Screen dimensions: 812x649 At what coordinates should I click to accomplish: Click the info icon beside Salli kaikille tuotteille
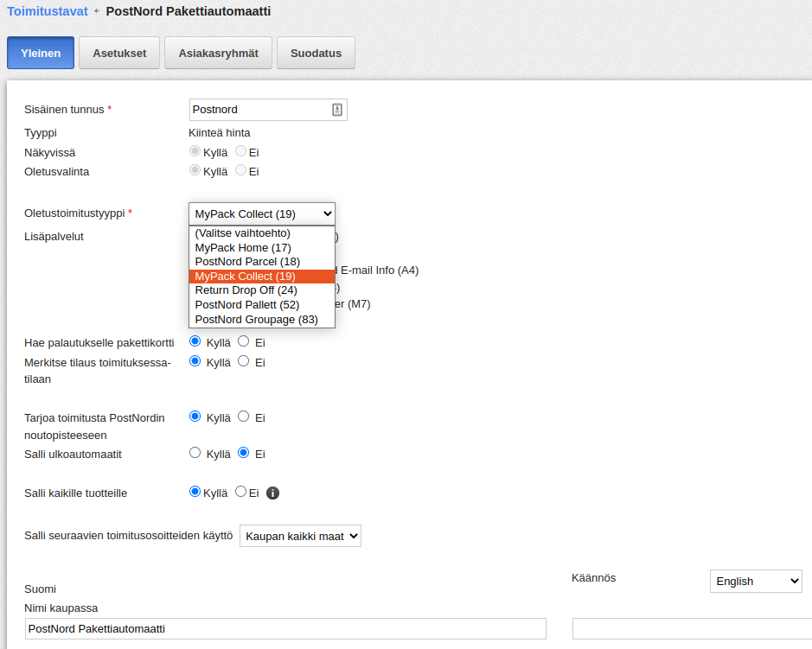(x=272, y=493)
